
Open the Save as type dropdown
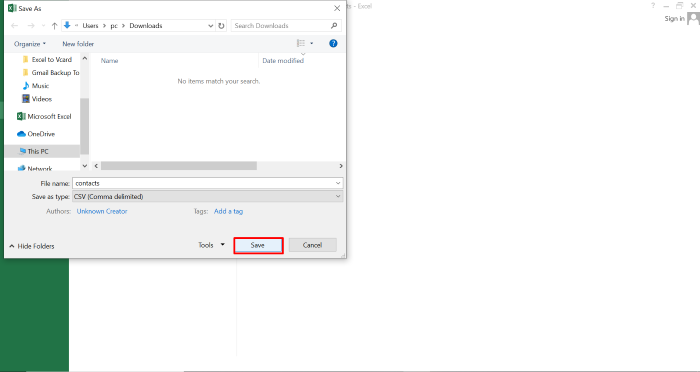208,196
